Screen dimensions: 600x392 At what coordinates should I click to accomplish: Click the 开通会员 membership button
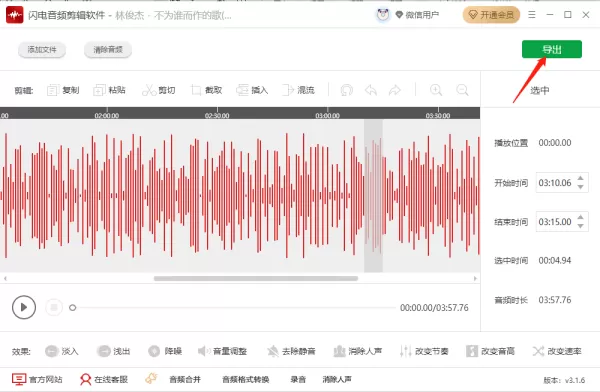(x=491, y=15)
